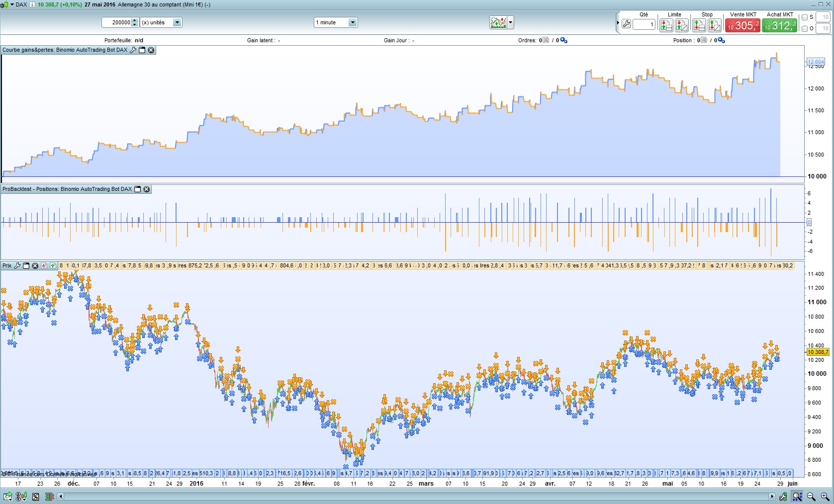Click the first Limite order icon
Screen dimensions: 834x504
666,25
